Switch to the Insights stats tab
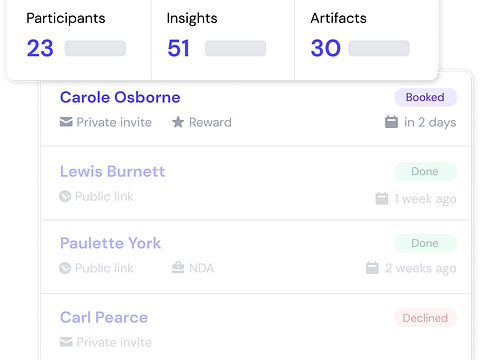Viewport: 480px width, 360px height. [x=223, y=37]
